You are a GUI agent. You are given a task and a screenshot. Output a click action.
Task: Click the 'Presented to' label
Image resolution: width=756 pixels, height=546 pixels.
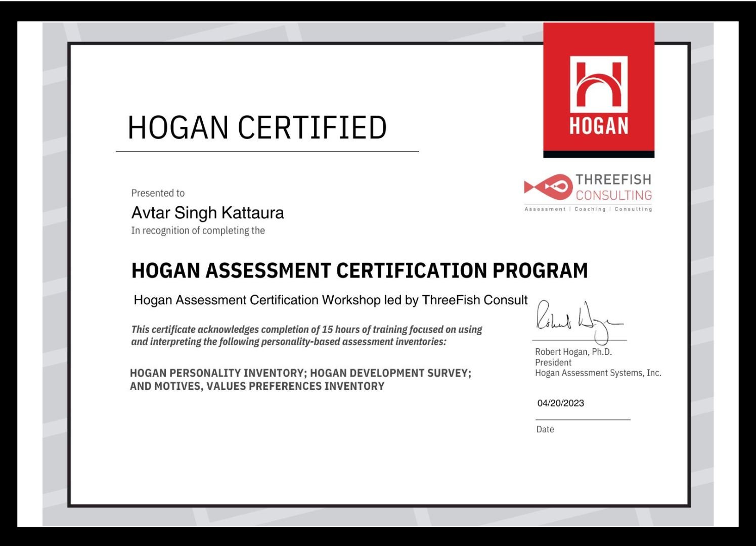pyautogui.click(x=158, y=193)
